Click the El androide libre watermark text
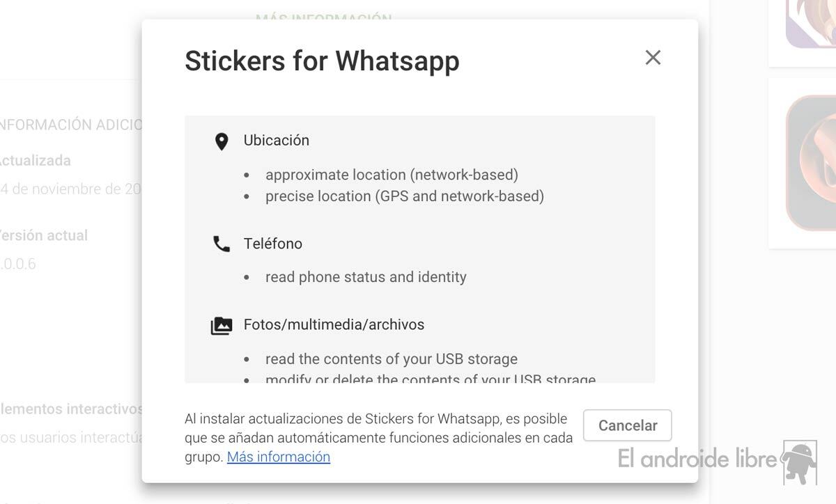 697,459
